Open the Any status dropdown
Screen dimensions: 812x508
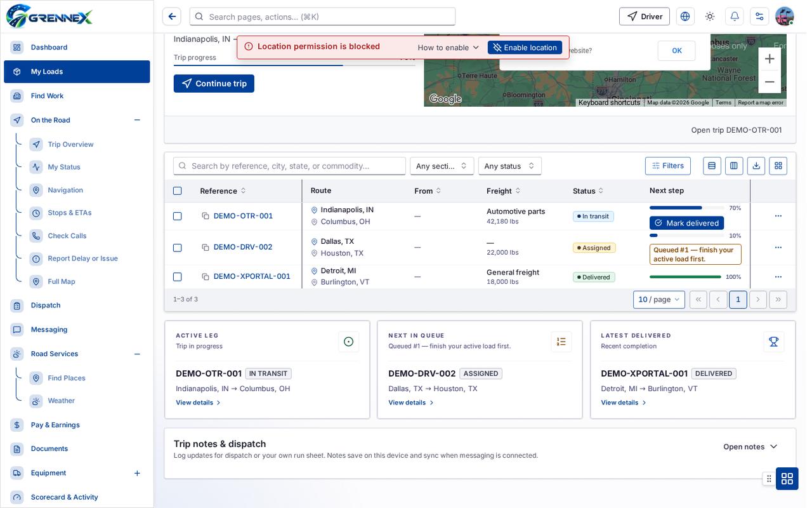pyautogui.click(x=509, y=166)
